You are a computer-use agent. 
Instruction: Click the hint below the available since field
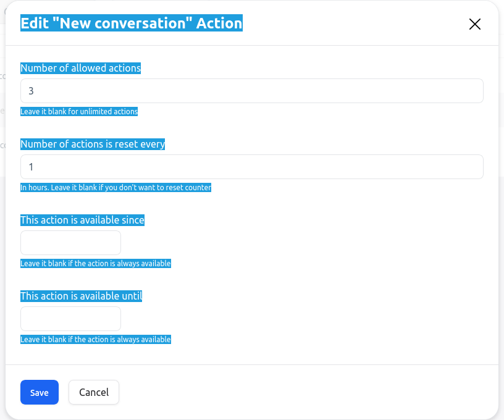pos(96,264)
